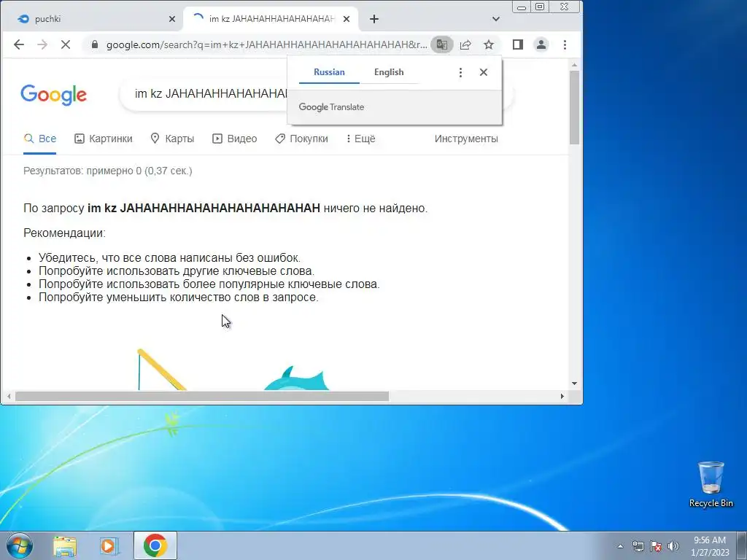Launch Windows Media Player from taskbar
The image size is (747, 560).
coord(109,545)
